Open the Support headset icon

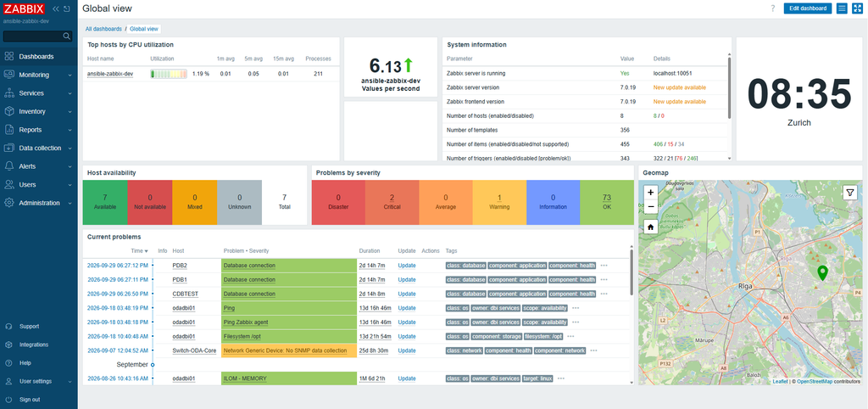(8, 327)
